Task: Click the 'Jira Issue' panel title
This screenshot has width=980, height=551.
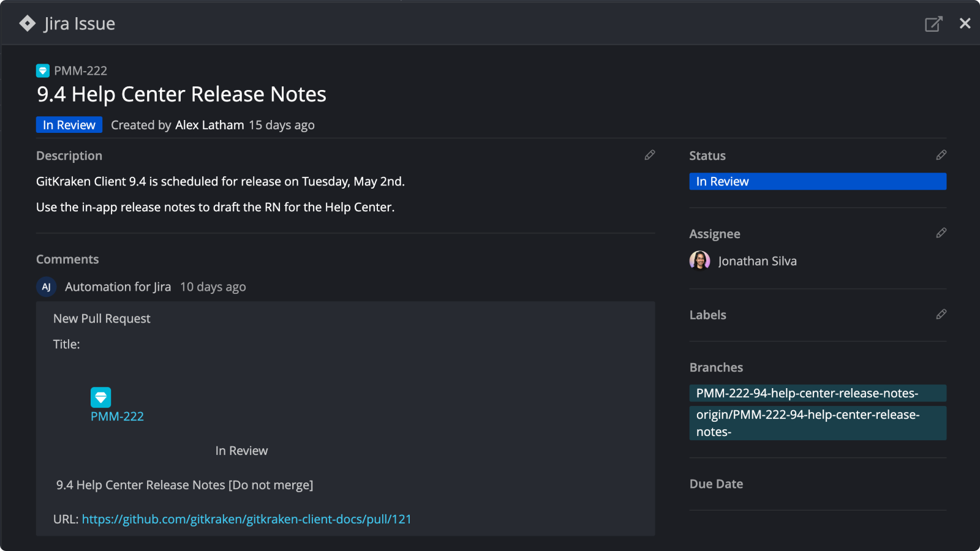Action: (80, 23)
